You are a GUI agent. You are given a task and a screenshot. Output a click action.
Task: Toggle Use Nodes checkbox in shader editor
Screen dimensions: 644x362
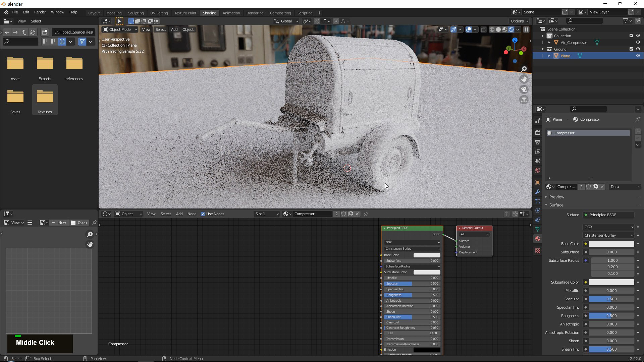[203, 214]
